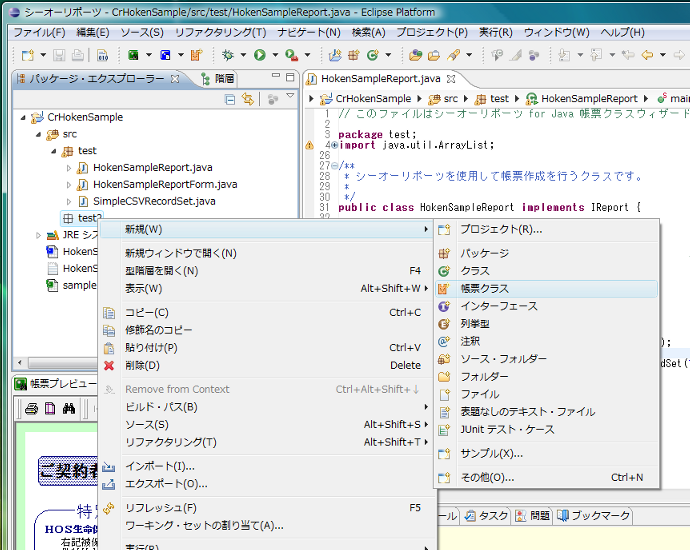Image resolution: width=690 pixels, height=550 pixels.
Task: Click the red 削除(D) delete entry
Action: tap(266, 365)
